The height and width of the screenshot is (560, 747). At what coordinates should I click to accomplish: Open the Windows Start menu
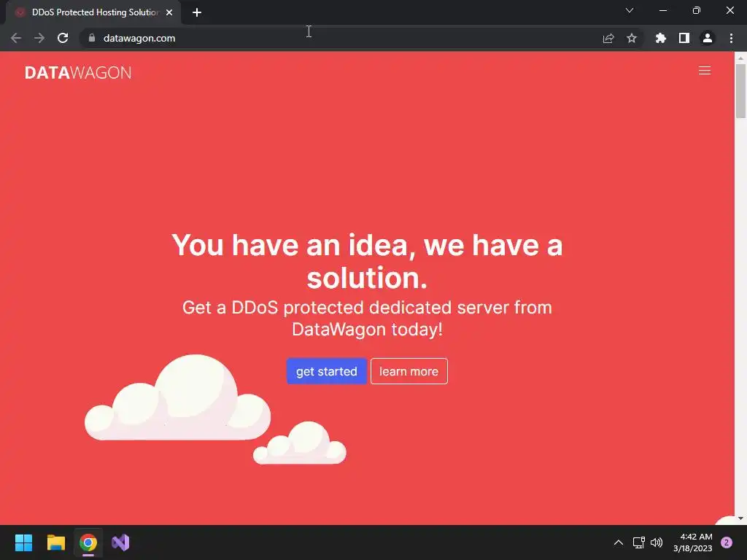click(23, 542)
